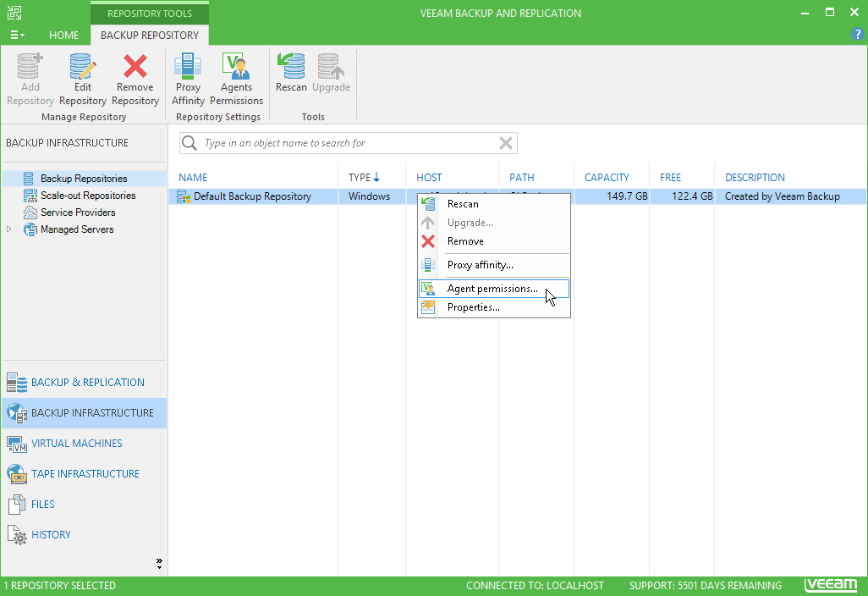Sort by the Host column header
This screenshot has width=868, height=596.
pos(429,177)
